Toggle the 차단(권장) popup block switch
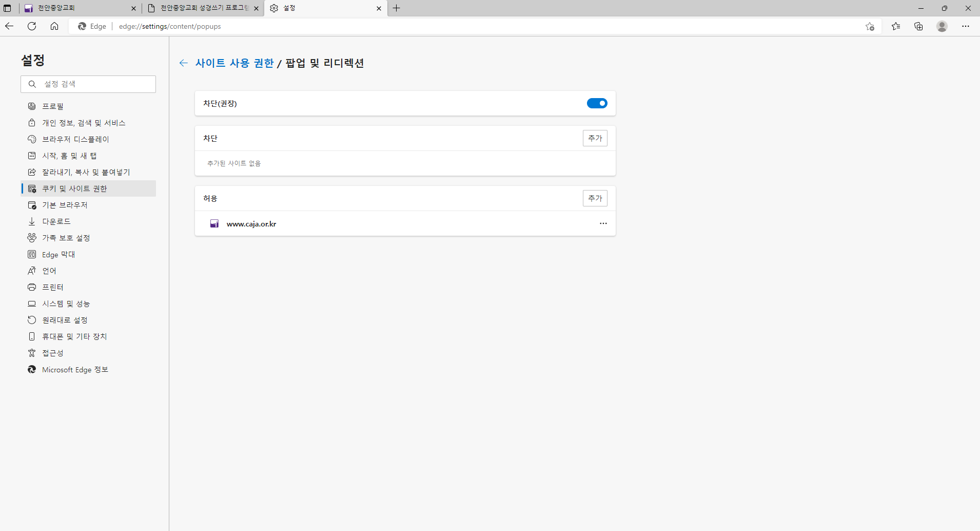Viewport: 980px width, 531px height. (597, 103)
